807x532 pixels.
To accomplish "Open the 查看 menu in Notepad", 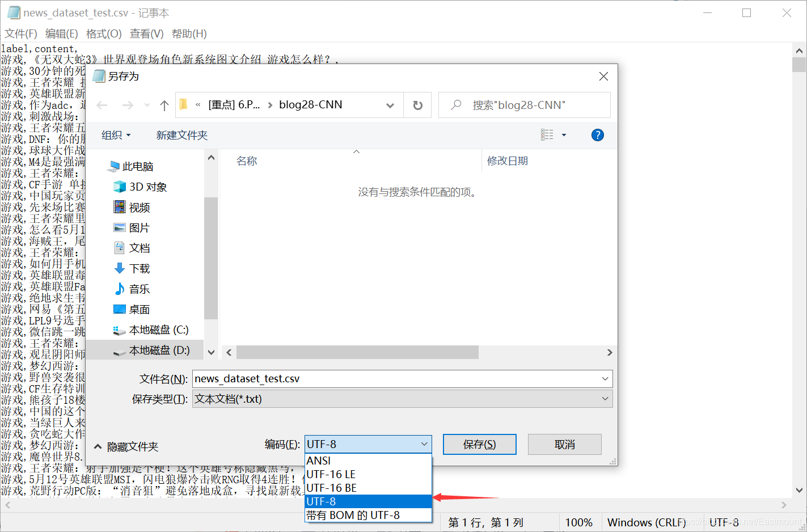I will point(146,33).
